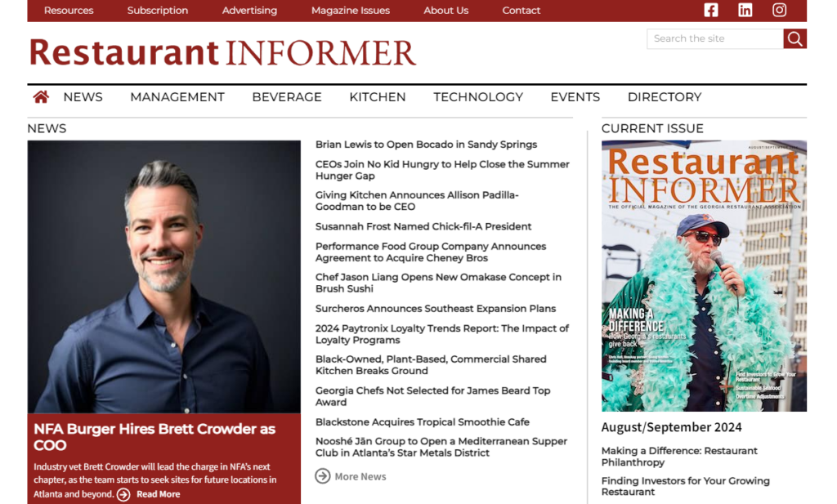837x504 pixels.
Task: Select Magazine Issues in the top bar
Action: tap(350, 10)
